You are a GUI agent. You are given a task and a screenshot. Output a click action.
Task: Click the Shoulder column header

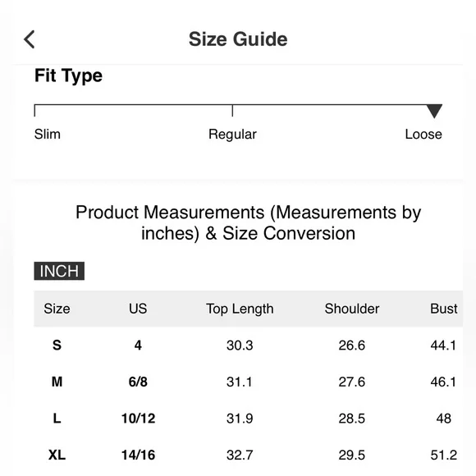pyautogui.click(x=352, y=309)
